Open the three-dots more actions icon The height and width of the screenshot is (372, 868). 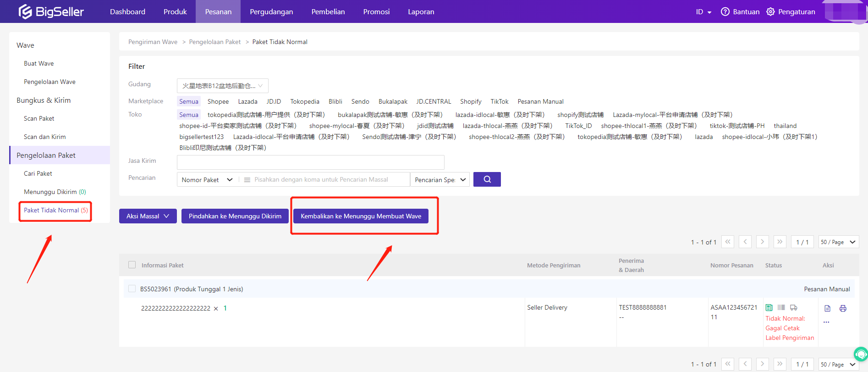[826, 322]
